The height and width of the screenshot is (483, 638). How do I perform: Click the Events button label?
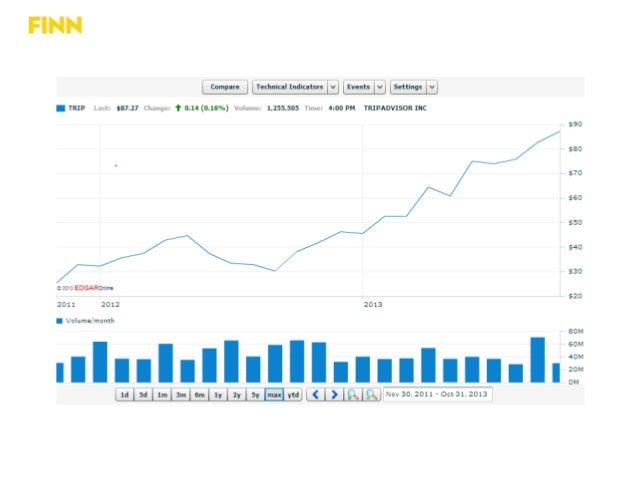(x=359, y=87)
